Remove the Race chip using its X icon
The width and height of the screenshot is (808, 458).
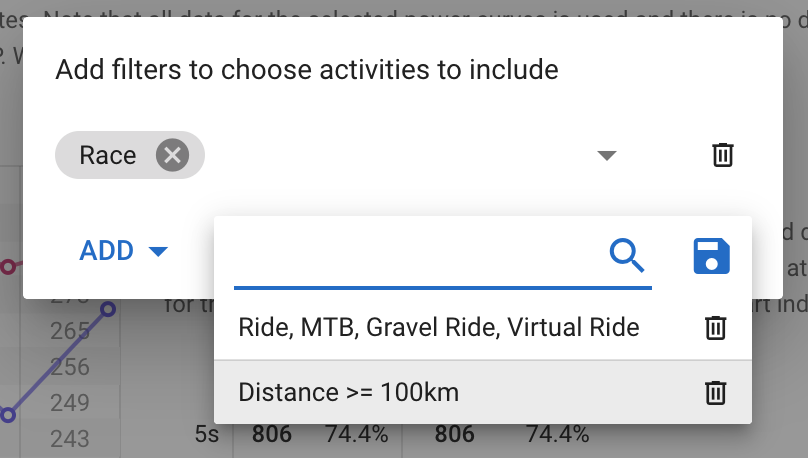tap(173, 155)
